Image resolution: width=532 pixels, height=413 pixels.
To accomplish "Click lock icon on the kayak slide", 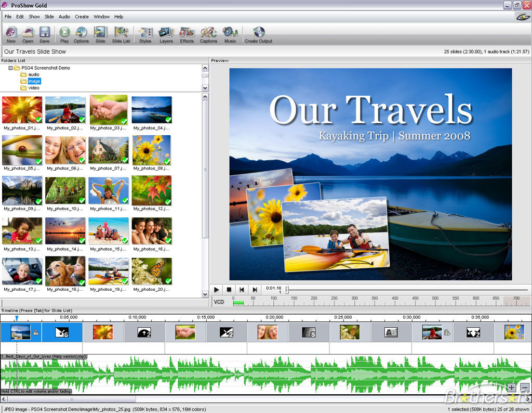I will coord(447,333).
